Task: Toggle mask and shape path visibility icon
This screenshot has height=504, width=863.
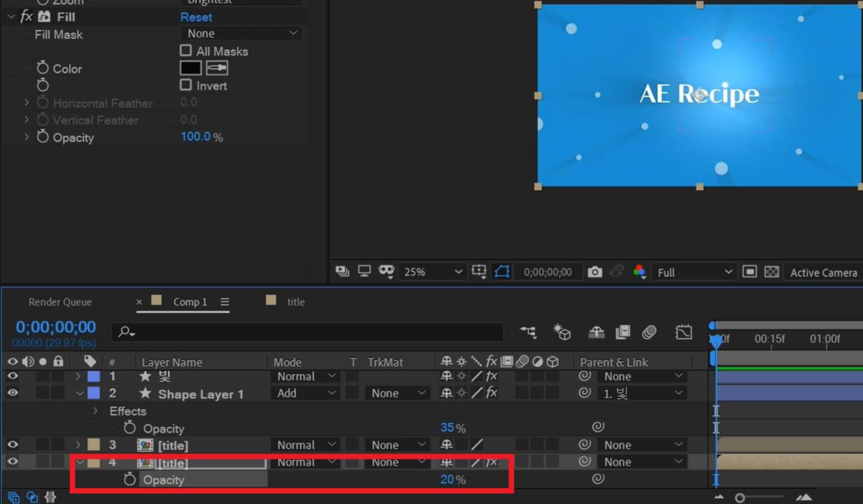Action: click(502, 272)
